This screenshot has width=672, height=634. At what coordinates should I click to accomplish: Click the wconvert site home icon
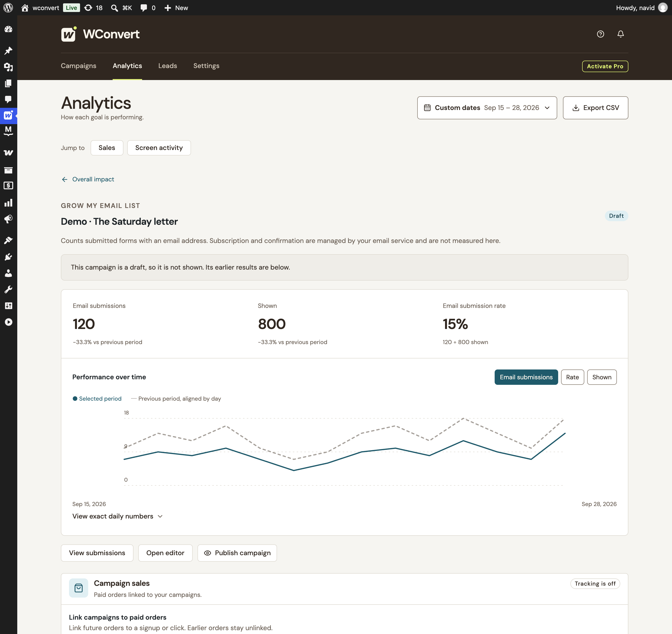point(25,8)
